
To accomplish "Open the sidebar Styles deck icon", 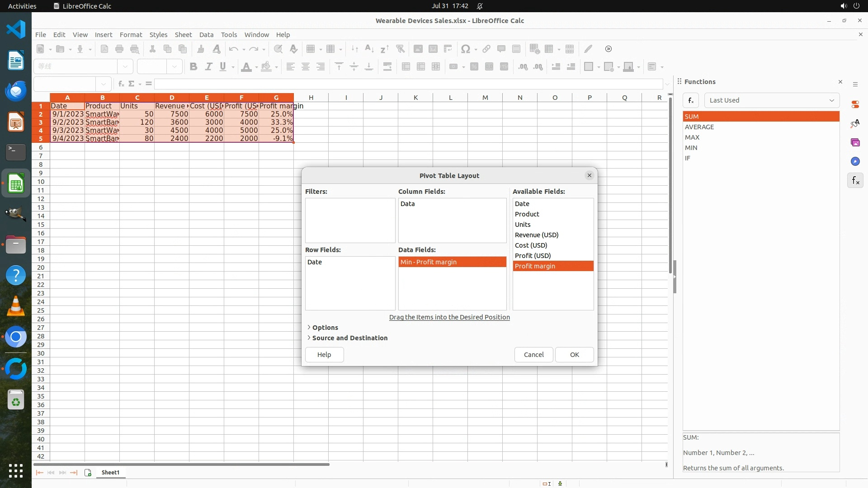I will 855,123.
